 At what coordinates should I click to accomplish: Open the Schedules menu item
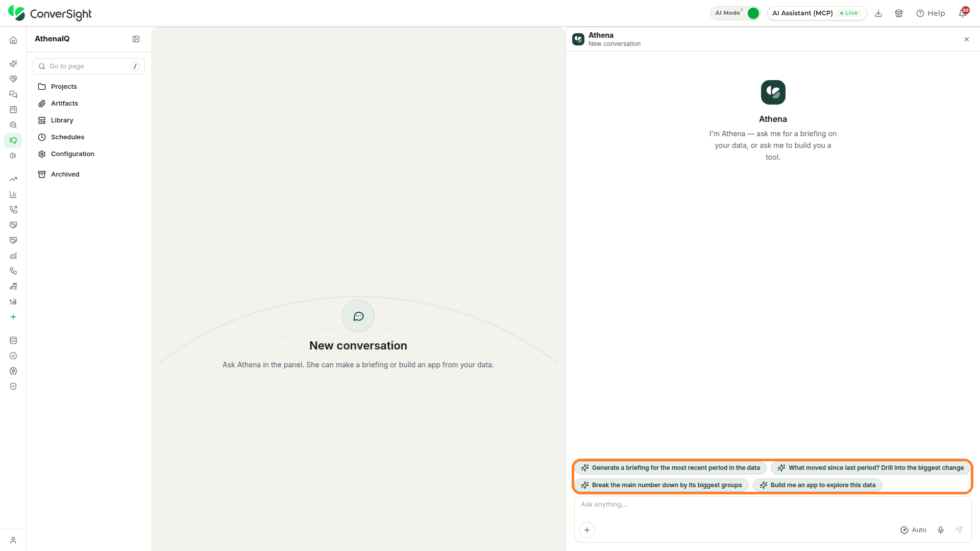pyautogui.click(x=89, y=137)
